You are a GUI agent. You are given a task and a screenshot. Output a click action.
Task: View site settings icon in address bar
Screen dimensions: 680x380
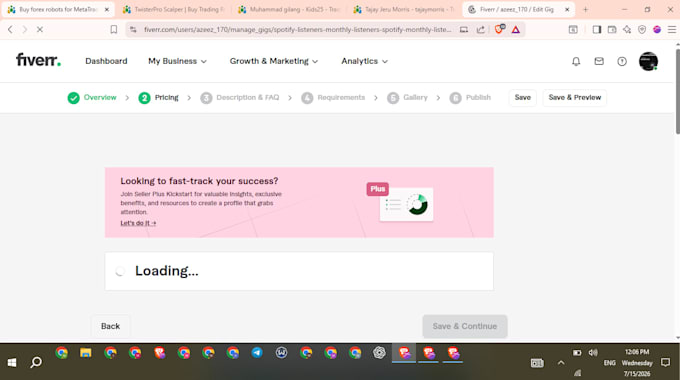133,29
